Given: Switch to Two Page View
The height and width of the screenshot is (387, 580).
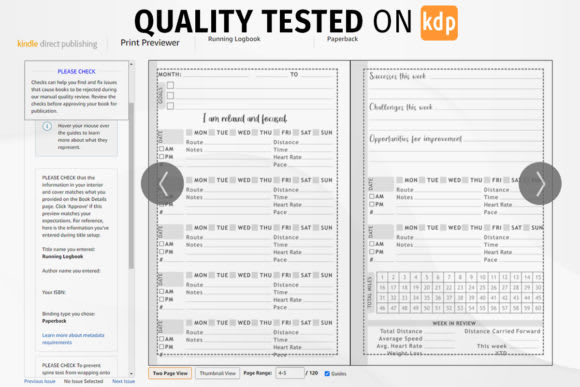Looking at the screenshot, I should [x=170, y=373].
